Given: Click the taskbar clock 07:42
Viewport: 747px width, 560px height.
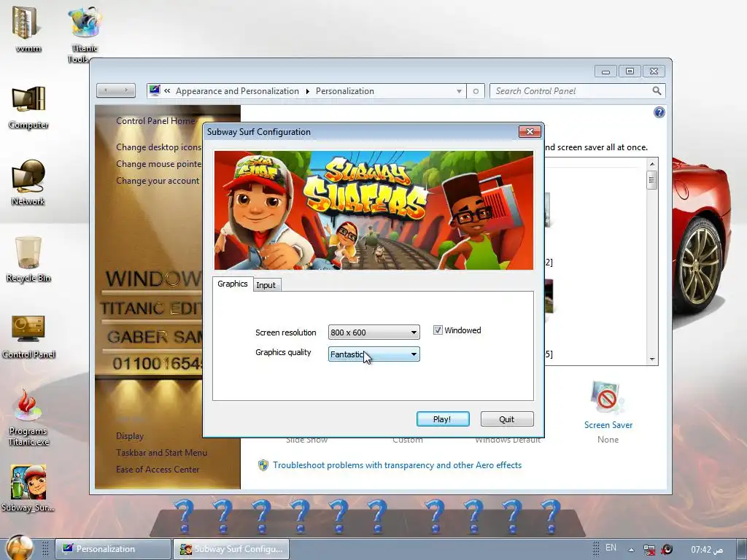Looking at the screenshot, I should pyautogui.click(x=707, y=550).
